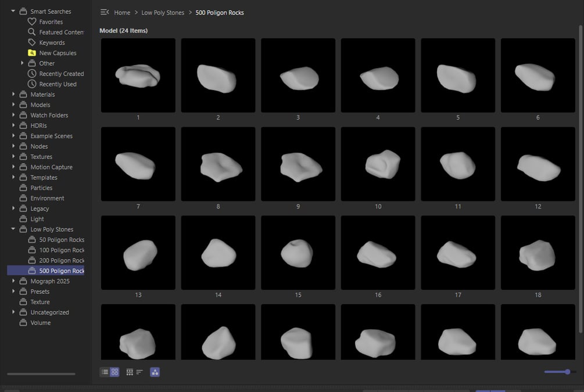Click Smart Searches database icon
The image size is (584, 392).
(23, 11)
